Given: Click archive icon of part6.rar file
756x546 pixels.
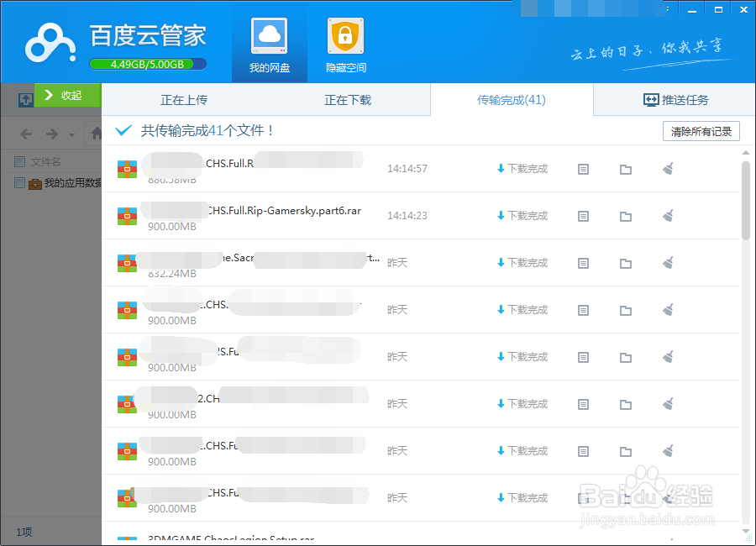Looking at the screenshot, I should click(128, 216).
